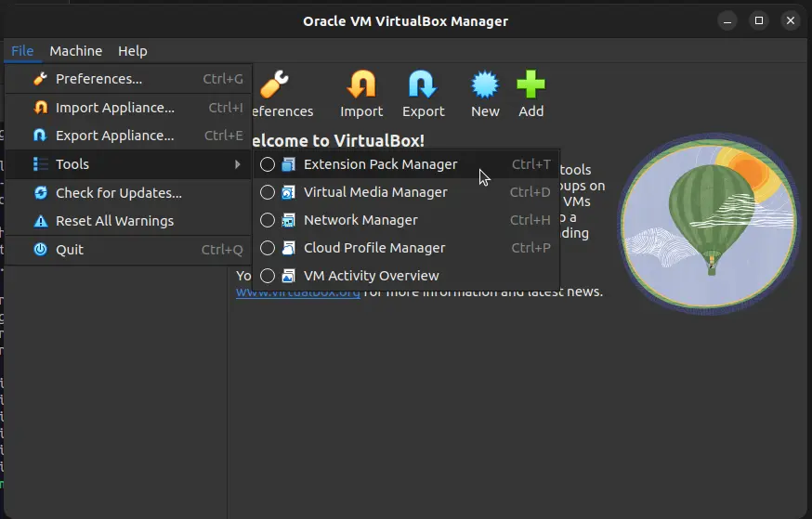The image size is (812, 519).
Task: Click the hot air balloon welcome image
Action: (709, 224)
